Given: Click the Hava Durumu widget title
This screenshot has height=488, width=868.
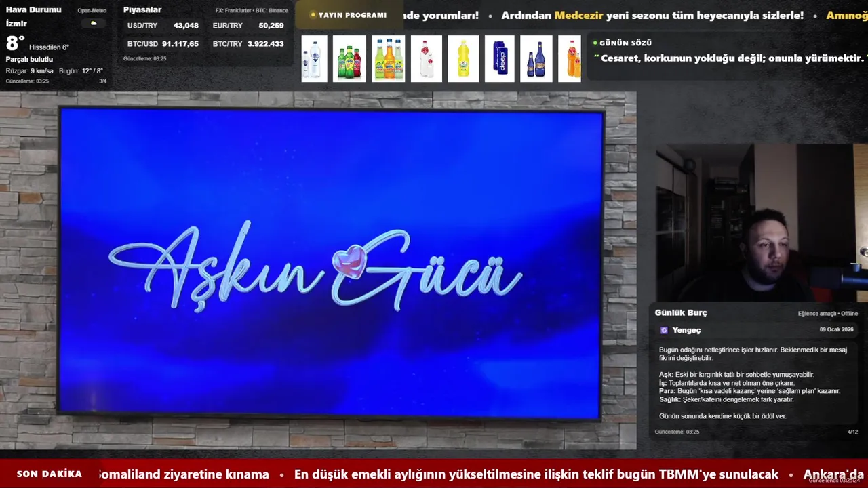Looking at the screenshot, I should (33, 10).
